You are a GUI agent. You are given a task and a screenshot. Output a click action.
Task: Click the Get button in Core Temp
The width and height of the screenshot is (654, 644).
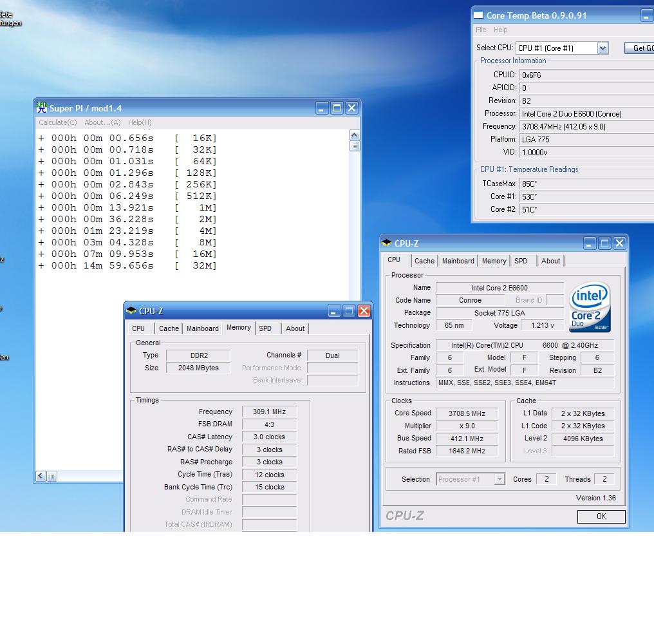(639, 48)
